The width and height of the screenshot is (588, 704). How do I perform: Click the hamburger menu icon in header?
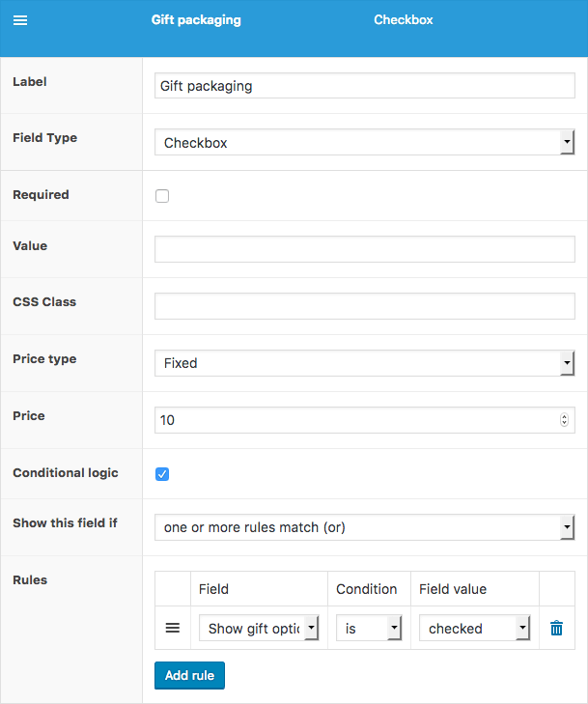point(20,20)
